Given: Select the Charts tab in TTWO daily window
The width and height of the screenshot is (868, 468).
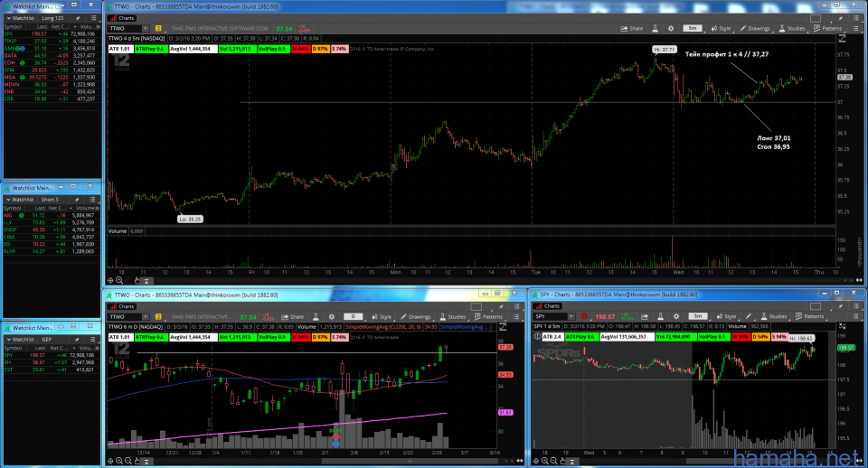Looking at the screenshot, I should point(122,306).
